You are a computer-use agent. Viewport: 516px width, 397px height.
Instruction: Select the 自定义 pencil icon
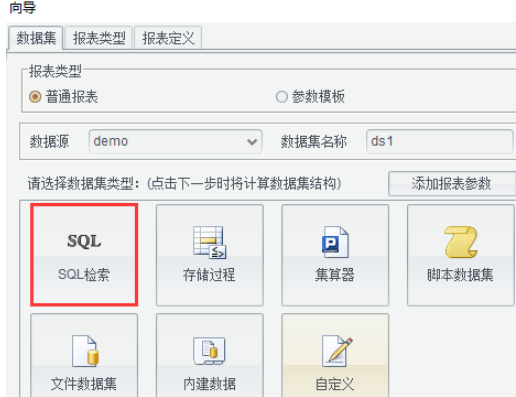coord(337,351)
